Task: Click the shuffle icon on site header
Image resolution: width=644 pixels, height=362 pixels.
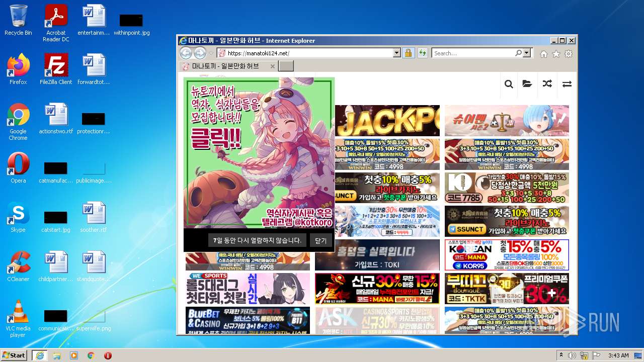Action: click(x=547, y=84)
